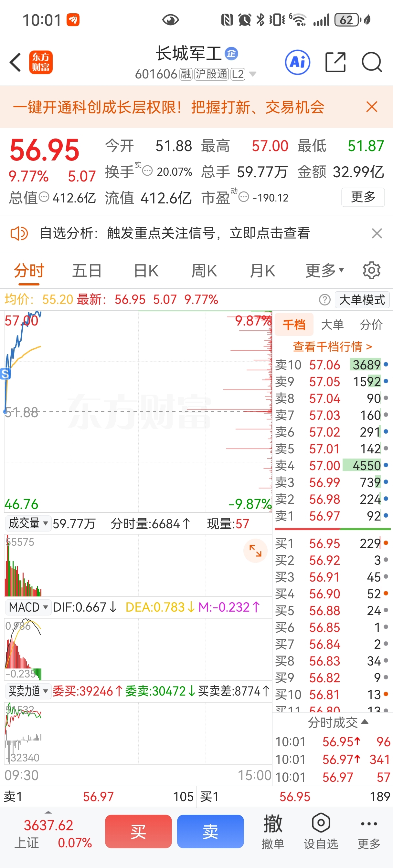The height and width of the screenshot is (868, 393).
Task: Switch to the 分价 tab
Action: [x=371, y=325]
